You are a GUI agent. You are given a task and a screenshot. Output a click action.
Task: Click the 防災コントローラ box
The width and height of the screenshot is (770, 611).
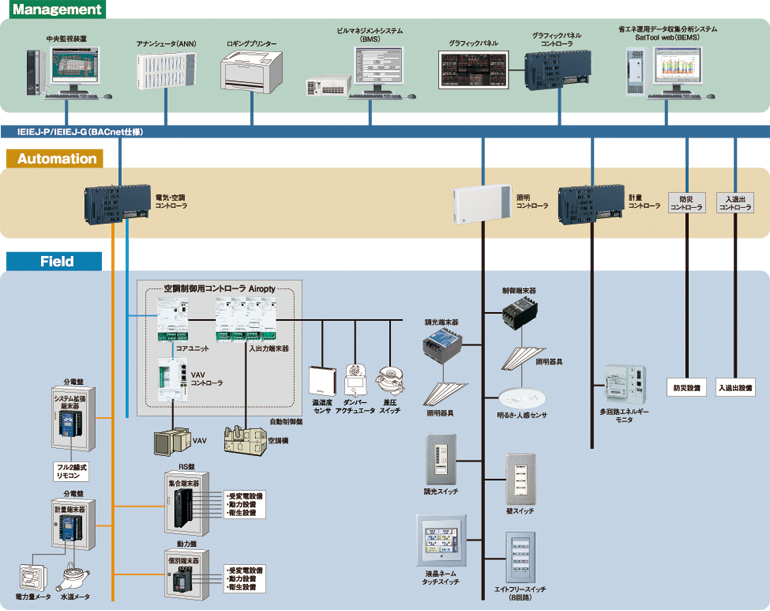686,202
